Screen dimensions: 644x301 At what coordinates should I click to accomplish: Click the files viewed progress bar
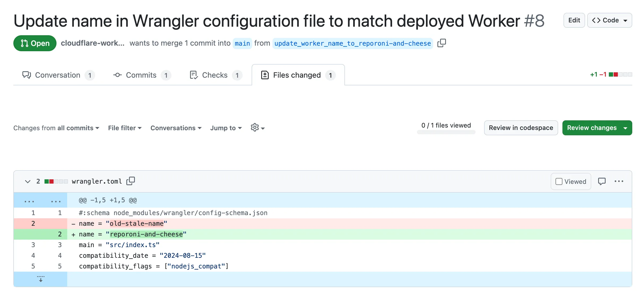tap(446, 132)
